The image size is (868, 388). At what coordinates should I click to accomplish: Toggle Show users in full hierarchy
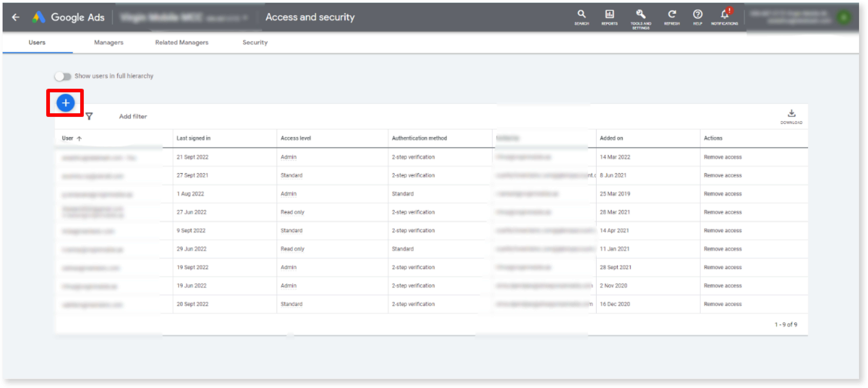(63, 76)
